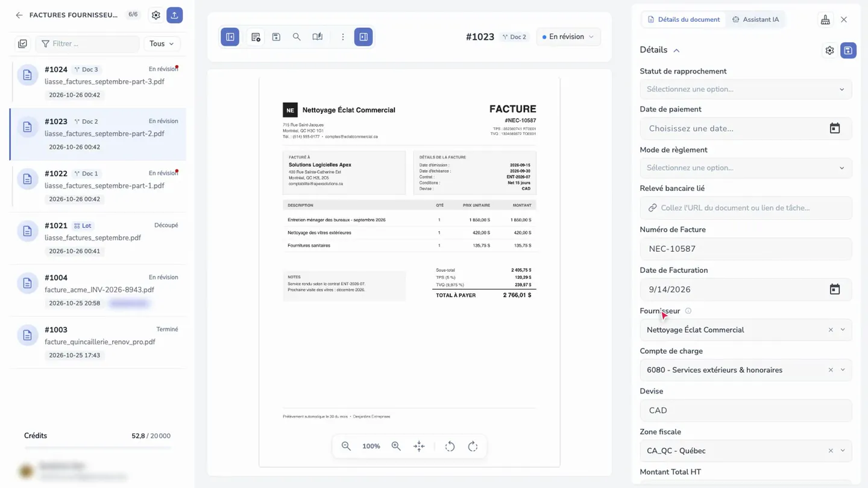Click the broom clear-fields icon

pyautogui.click(x=825, y=20)
